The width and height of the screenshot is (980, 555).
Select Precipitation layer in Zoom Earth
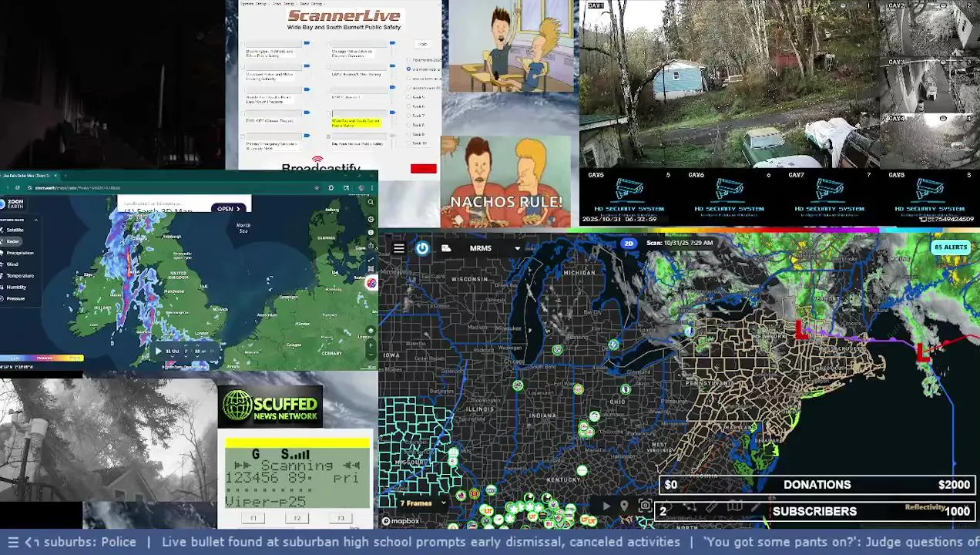click(18, 253)
